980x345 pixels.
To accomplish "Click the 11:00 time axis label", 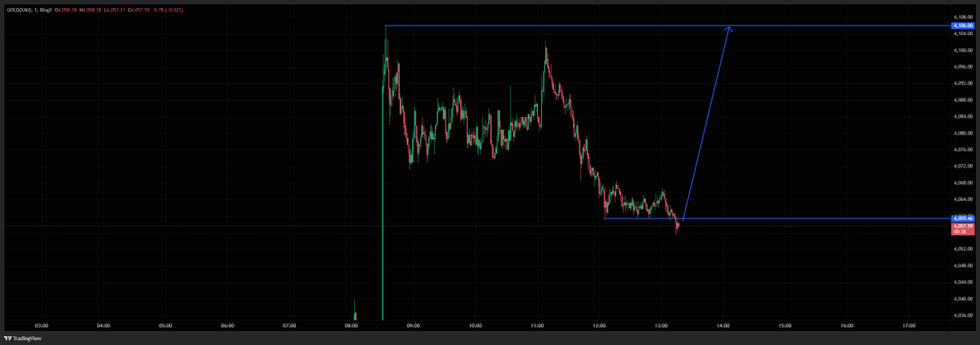I will pyautogui.click(x=538, y=325).
